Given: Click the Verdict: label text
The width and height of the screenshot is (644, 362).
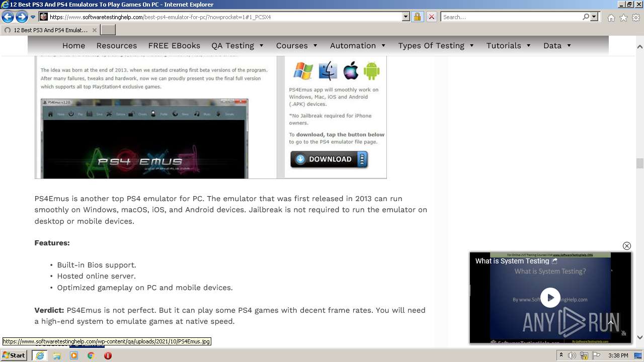Looking at the screenshot, I should click(x=49, y=310).
